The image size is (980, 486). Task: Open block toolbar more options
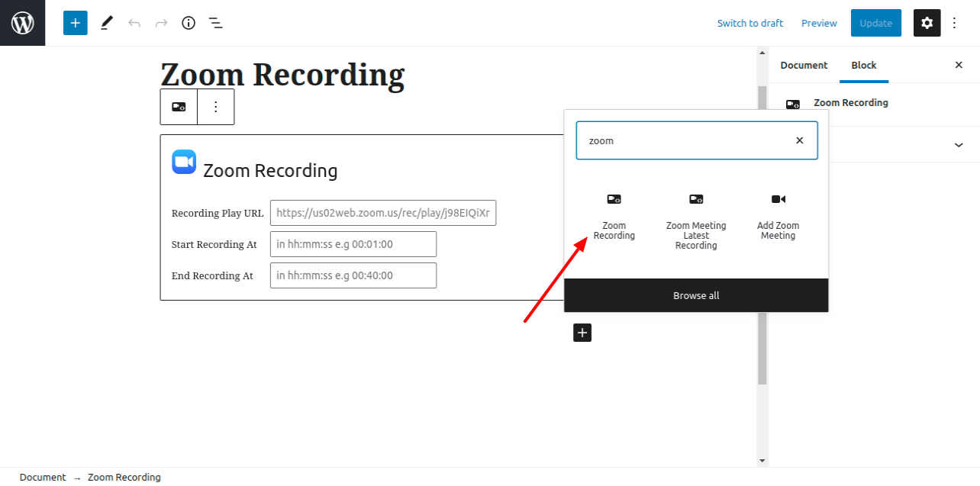pyautogui.click(x=215, y=107)
